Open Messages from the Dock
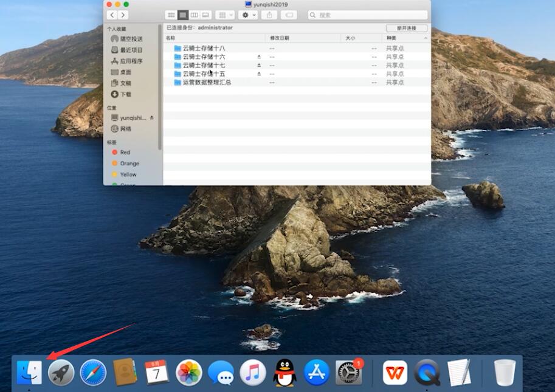The height and width of the screenshot is (392, 555). coord(221,373)
